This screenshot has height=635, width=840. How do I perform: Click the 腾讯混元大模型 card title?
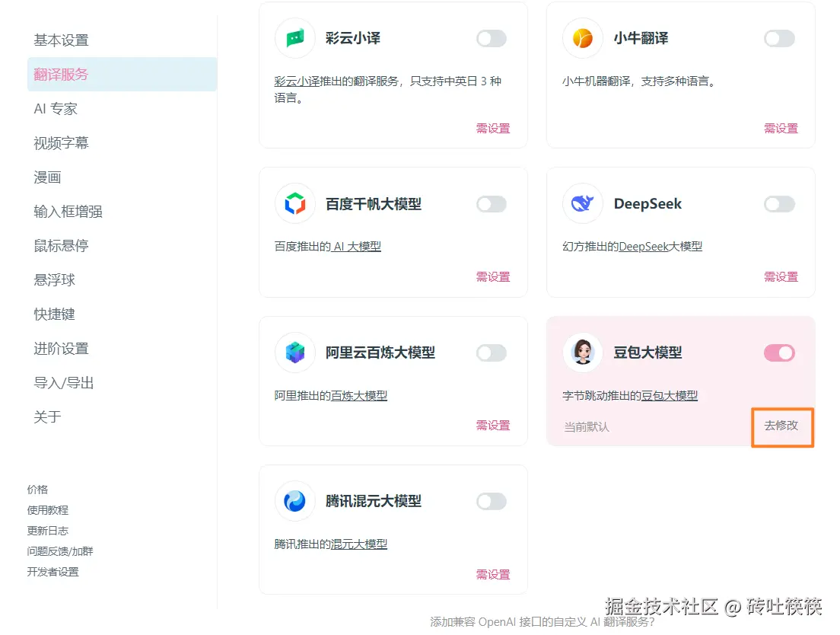coord(374,502)
